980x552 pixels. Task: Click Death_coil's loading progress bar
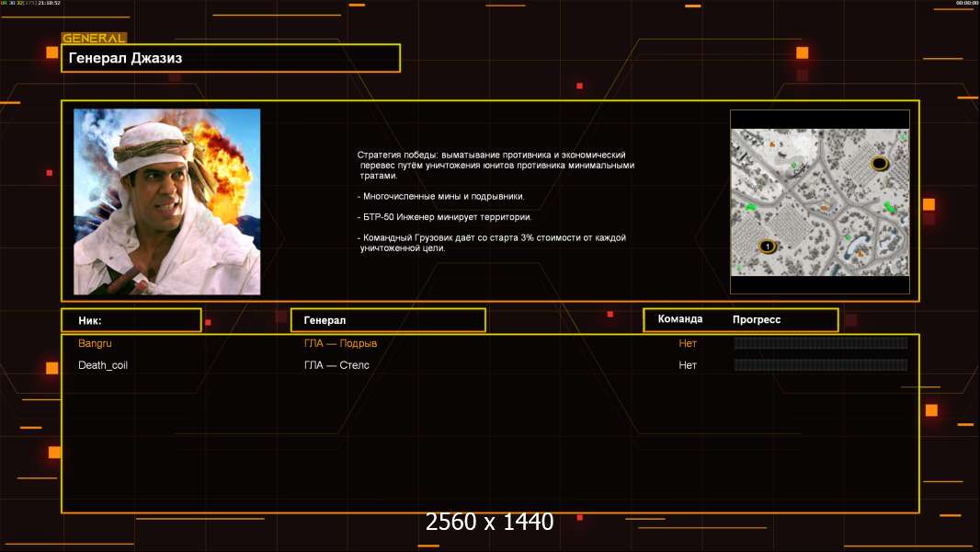pos(820,365)
